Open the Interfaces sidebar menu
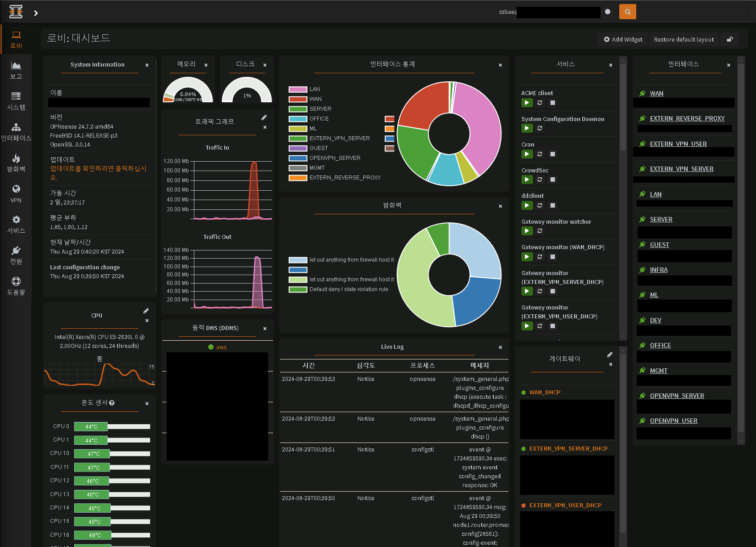The image size is (756, 547). point(16,132)
